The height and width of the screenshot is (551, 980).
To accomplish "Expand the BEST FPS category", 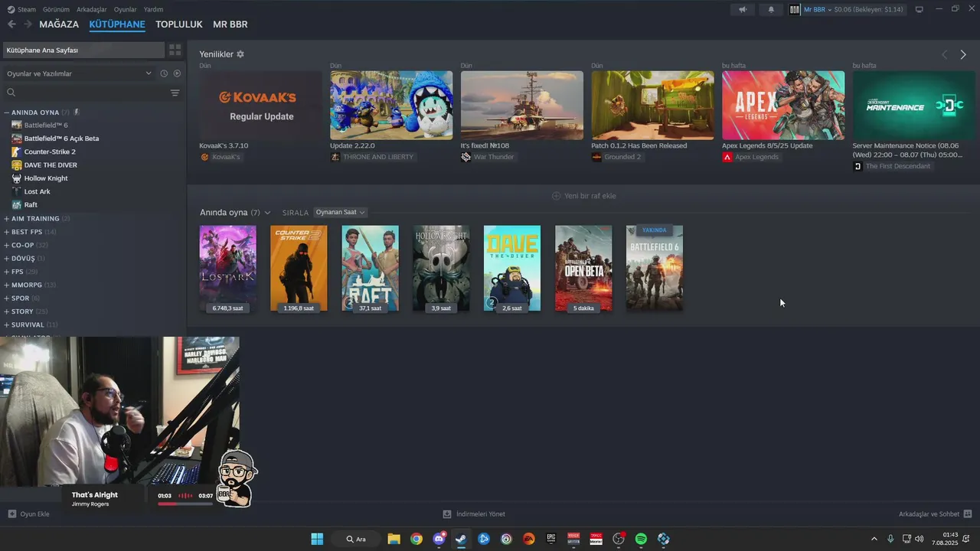I will (x=6, y=232).
